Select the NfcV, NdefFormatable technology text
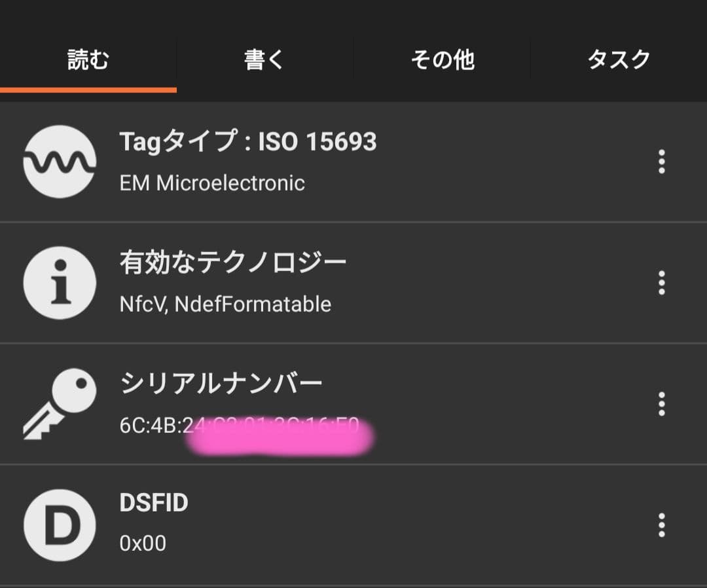707x588 pixels. pos(225,303)
